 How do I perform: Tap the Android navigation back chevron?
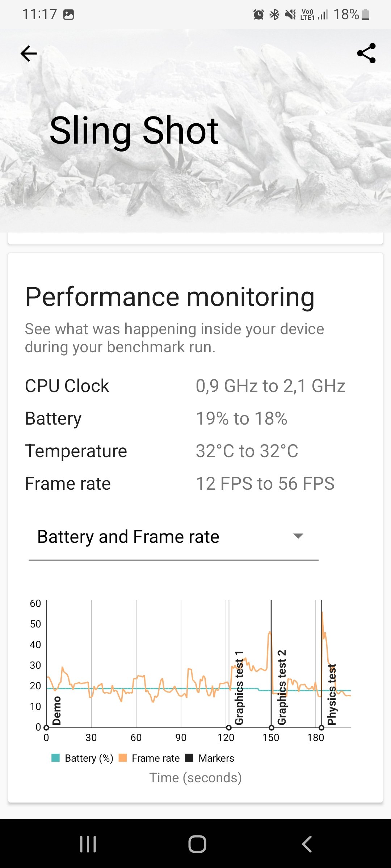pos(307,844)
